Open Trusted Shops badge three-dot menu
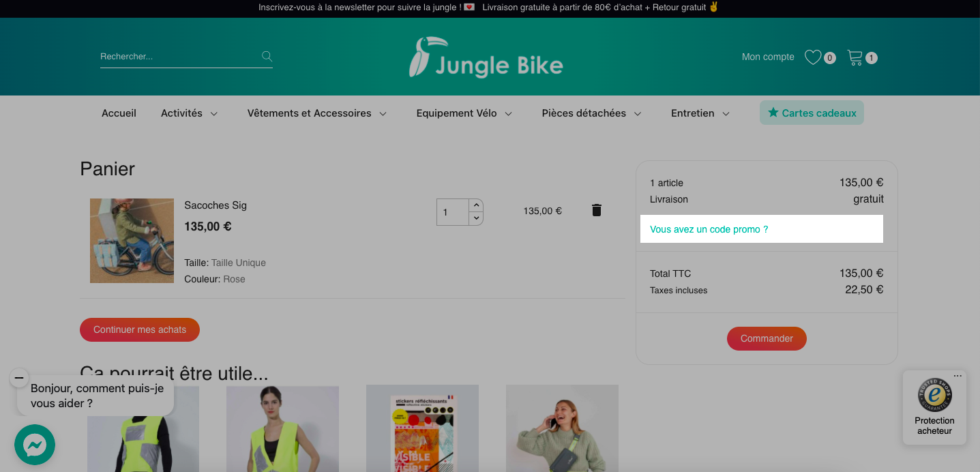This screenshot has height=472, width=980. [958, 376]
